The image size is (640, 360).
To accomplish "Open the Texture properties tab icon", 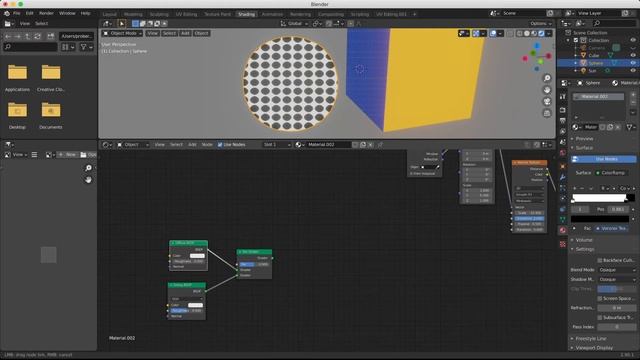I will (563, 244).
